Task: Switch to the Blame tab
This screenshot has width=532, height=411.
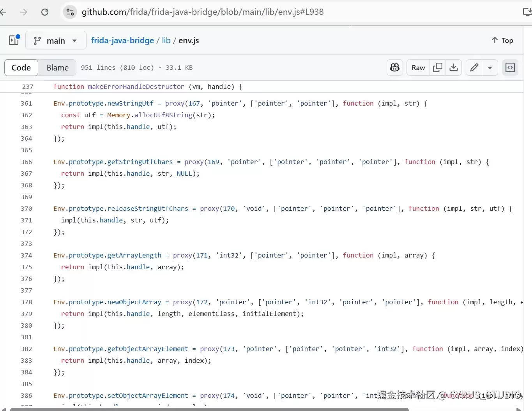Action: pos(58,67)
